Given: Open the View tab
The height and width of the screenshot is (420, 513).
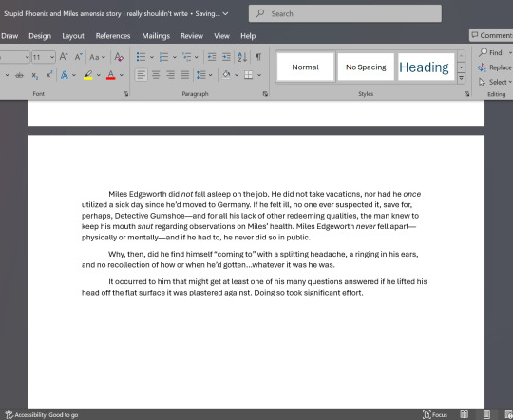Looking at the screenshot, I should (221, 36).
